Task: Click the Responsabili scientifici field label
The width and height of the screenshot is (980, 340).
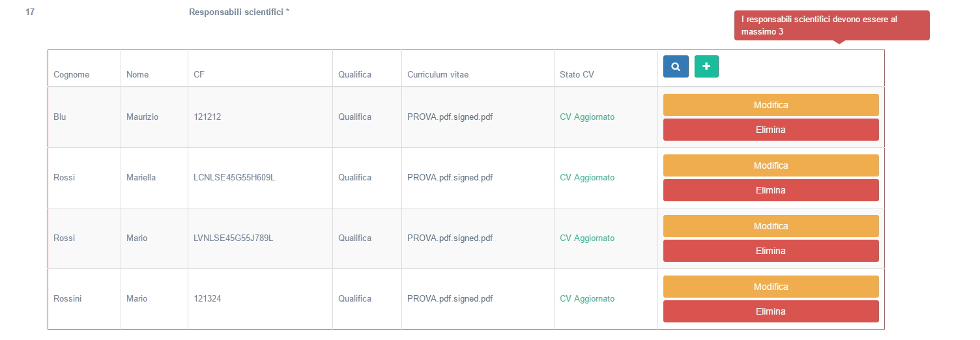Action: point(239,12)
